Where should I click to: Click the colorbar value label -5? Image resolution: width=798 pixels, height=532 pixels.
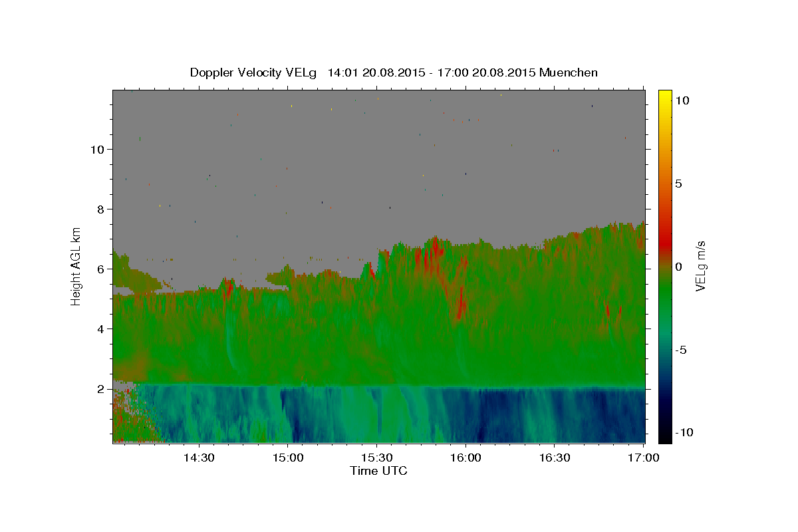(680, 350)
